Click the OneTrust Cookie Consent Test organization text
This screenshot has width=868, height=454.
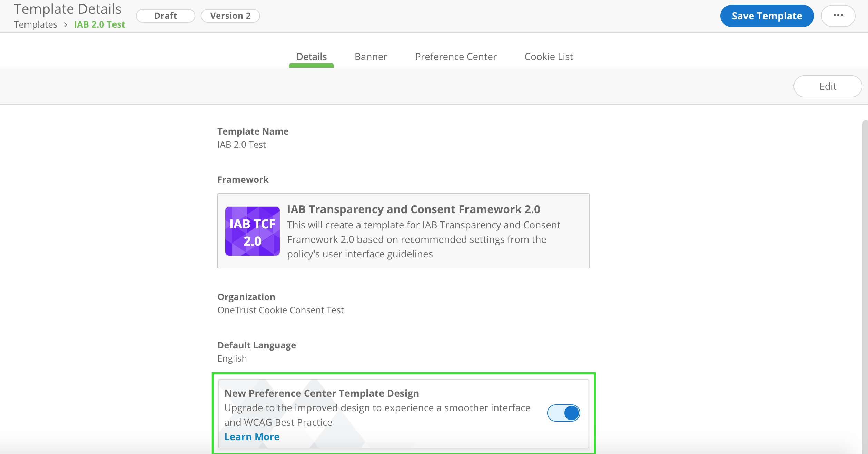click(x=280, y=310)
